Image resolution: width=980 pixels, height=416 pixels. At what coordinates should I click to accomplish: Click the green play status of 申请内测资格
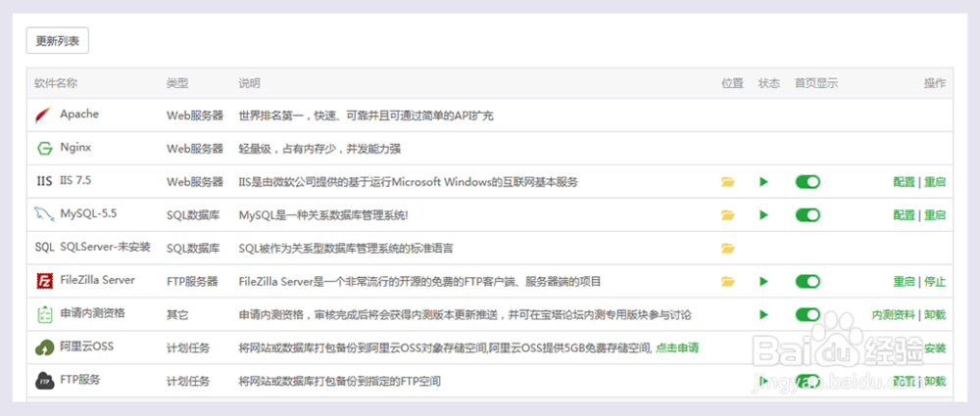click(763, 314)
